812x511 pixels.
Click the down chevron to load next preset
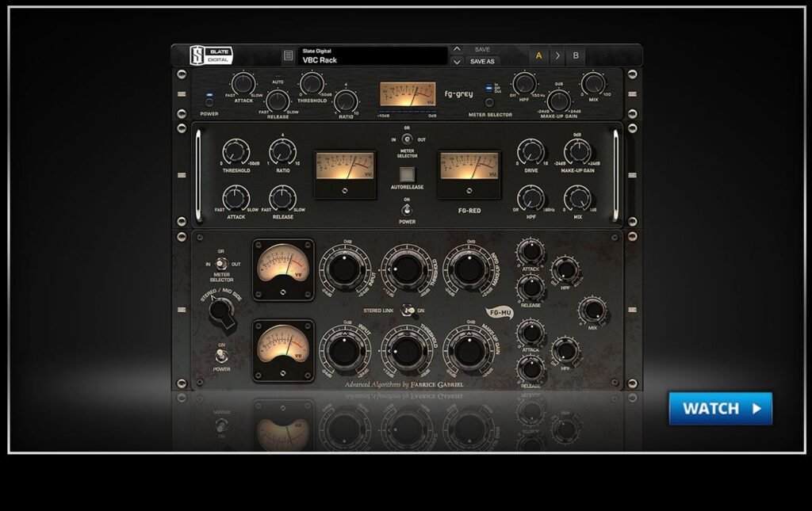click(x=458, y=61)
